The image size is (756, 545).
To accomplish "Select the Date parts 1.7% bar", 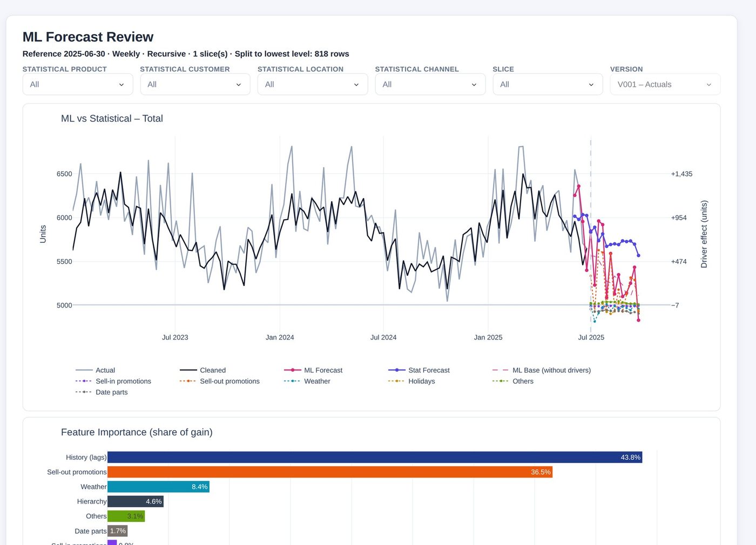I will pos(118,531).
